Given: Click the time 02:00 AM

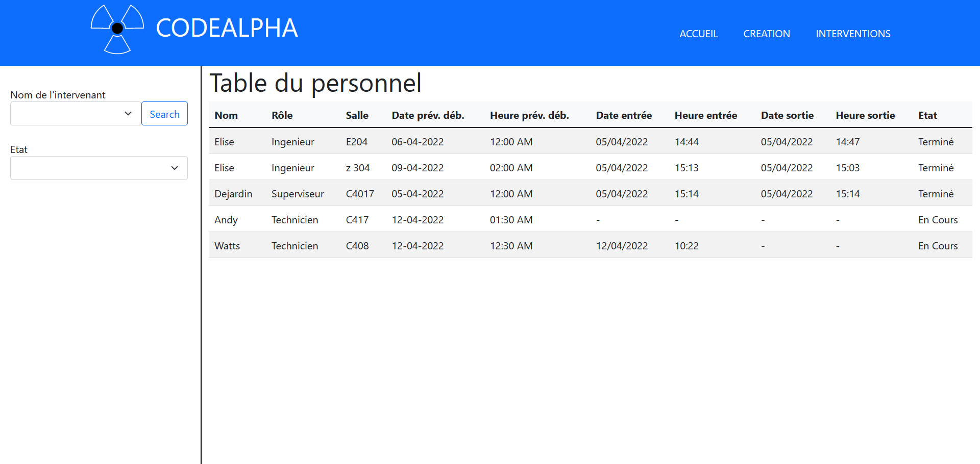Looking at the screenshot, I should 511,168.
